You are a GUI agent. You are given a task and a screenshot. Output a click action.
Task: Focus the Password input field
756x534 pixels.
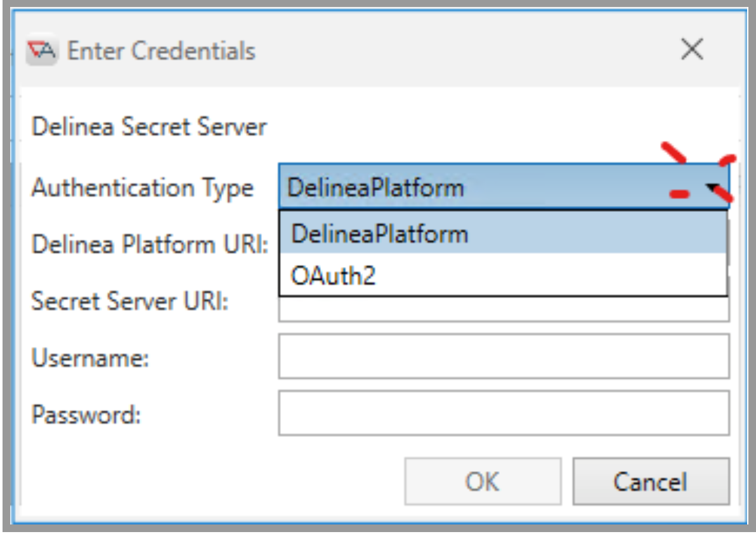[x=504, y=413]
